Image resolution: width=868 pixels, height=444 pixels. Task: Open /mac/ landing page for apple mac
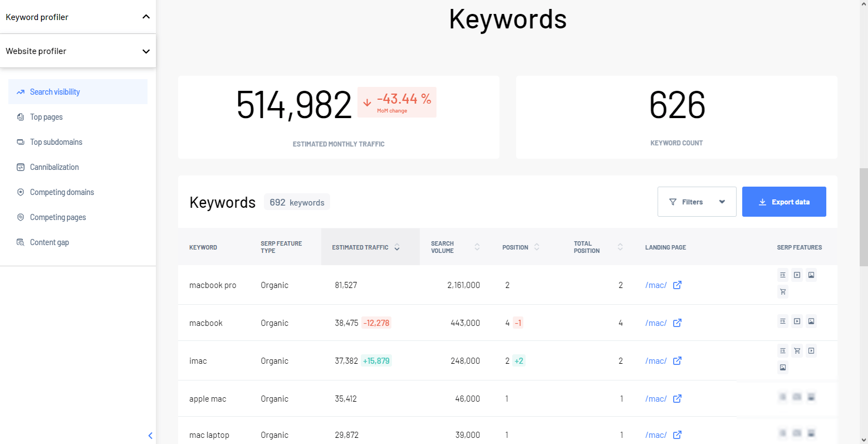656,399
